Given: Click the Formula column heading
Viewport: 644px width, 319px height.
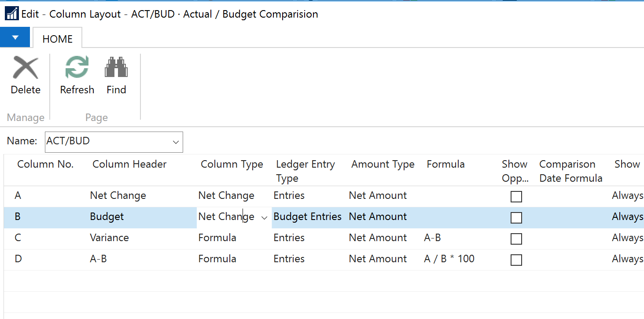Looking at the screenshot, I should click(445, 165).
